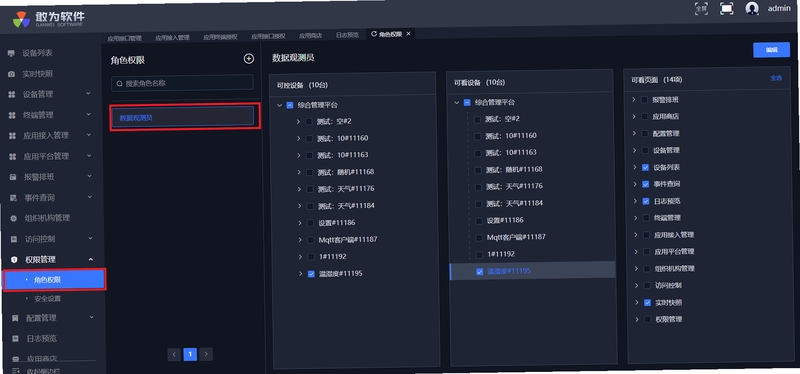The image size is (800, 374).
Task: Check the 测试: 空#2 box under 可控设备
Action: pyautogui.click(x=309, y=121)
